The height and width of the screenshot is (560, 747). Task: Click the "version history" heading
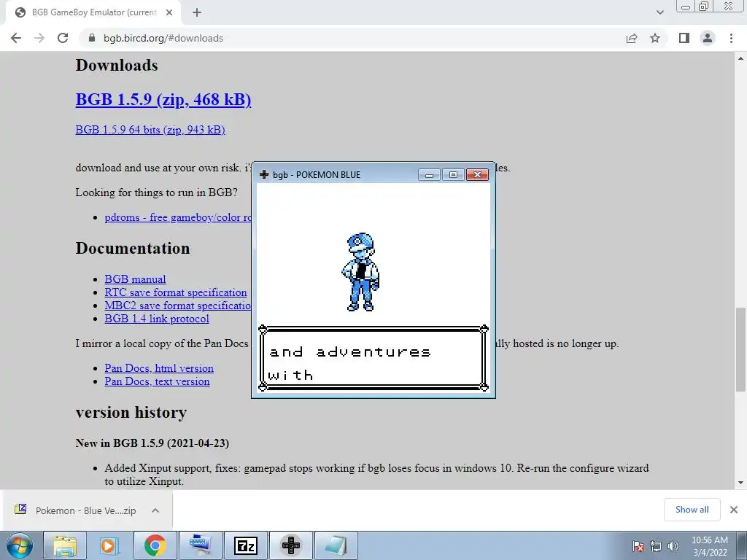point(131,412)
